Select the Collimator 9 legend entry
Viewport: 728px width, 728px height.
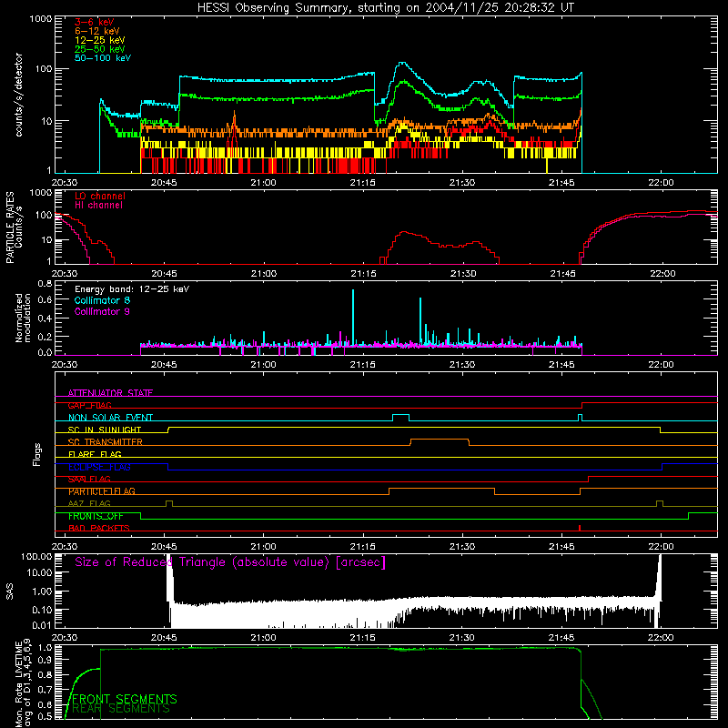pos(102,311)
